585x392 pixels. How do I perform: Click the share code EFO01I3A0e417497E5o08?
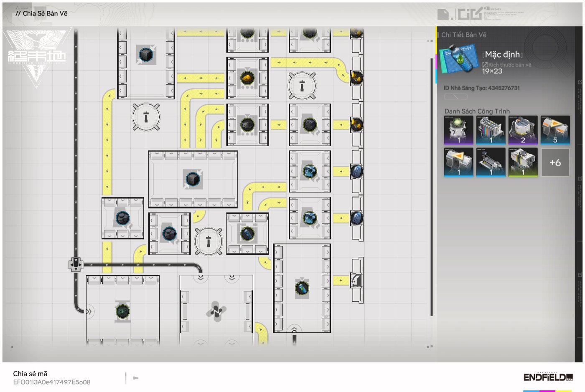pos(52,382)
